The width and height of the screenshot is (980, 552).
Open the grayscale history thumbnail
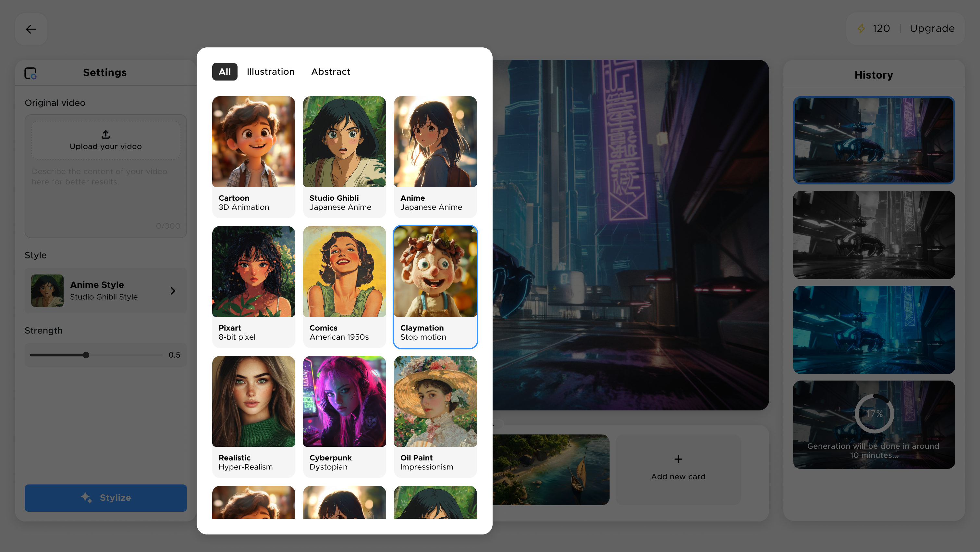[874, 235]
